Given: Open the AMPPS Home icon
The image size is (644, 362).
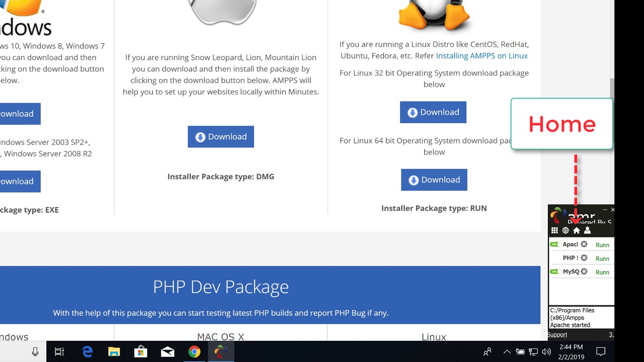Looking at the screenshot, I should (x=577, y=230).
